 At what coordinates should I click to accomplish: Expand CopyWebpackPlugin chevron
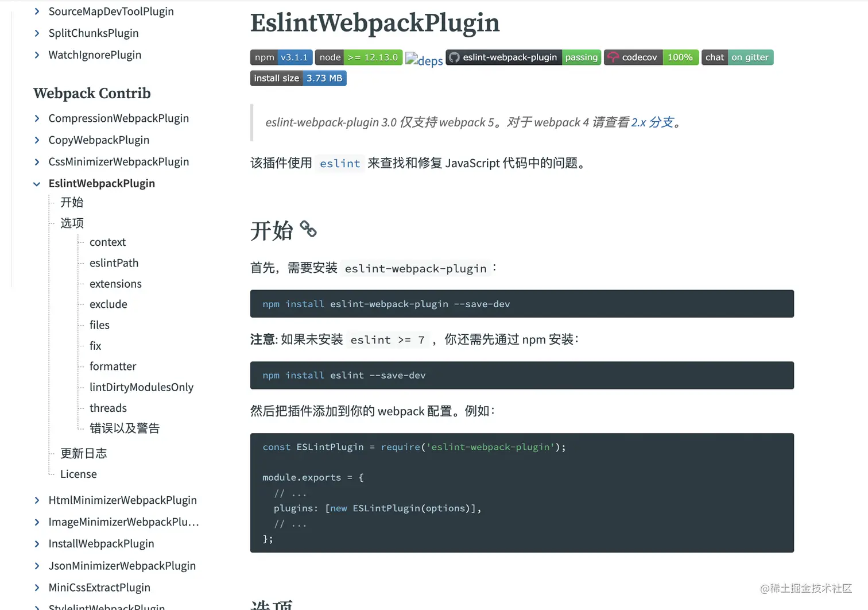pyautogui.click(x=37, y=140)
